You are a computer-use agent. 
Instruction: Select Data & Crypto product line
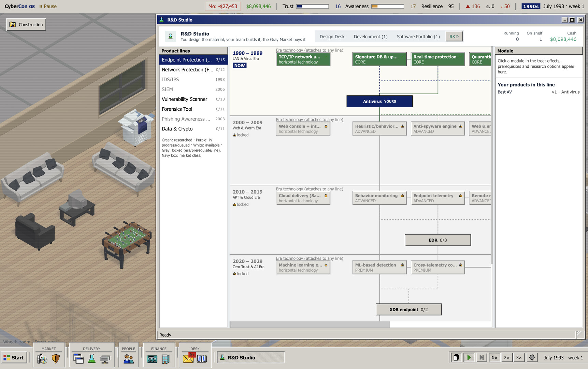[x=193, y=129]
